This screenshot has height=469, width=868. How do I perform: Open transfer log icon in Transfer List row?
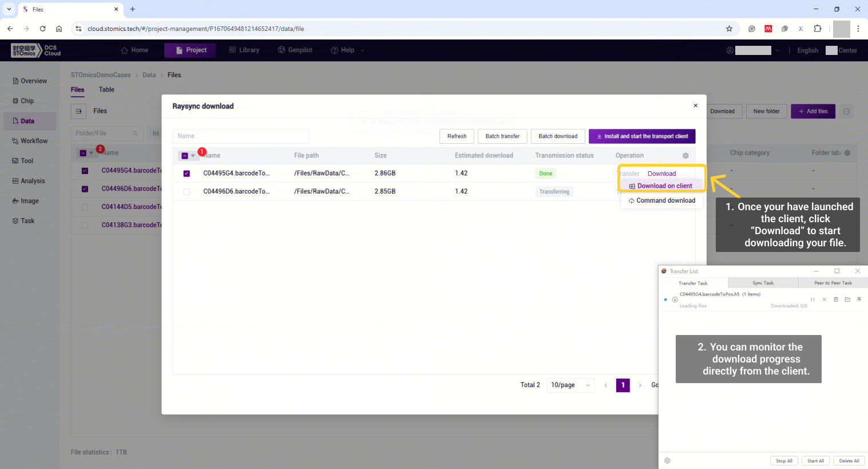pyautogui.click(x=836, y=299)
